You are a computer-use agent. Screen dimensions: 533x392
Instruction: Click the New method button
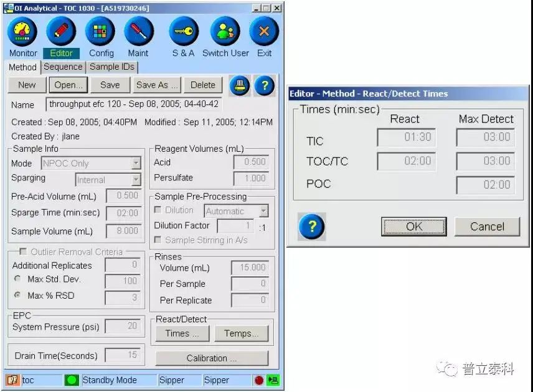point(27,85)
